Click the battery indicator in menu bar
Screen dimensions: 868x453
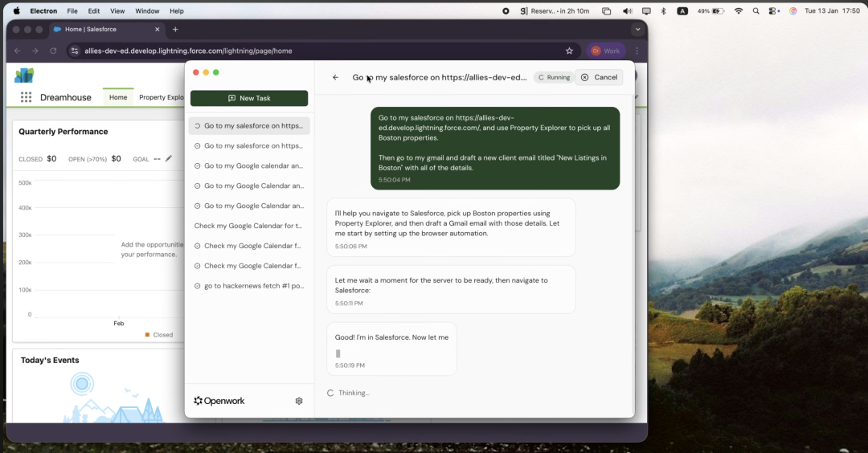click(710, 11)
